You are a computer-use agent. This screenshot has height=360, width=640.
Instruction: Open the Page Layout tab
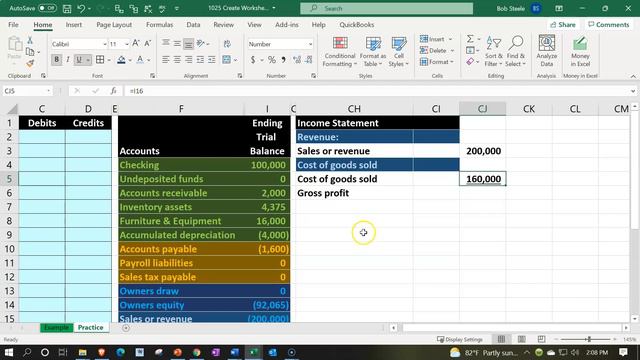(114, 25)
